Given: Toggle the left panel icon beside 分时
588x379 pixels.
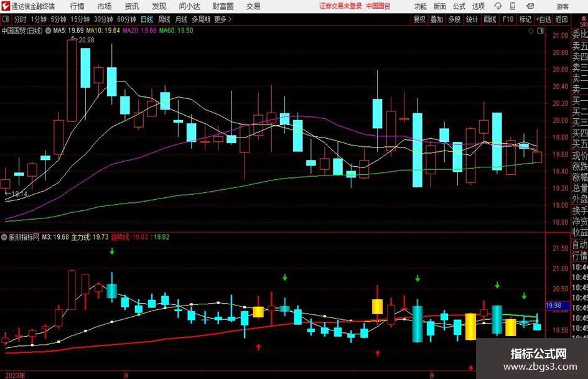Looking at the screenshot, I should click(x=5, y=19).
